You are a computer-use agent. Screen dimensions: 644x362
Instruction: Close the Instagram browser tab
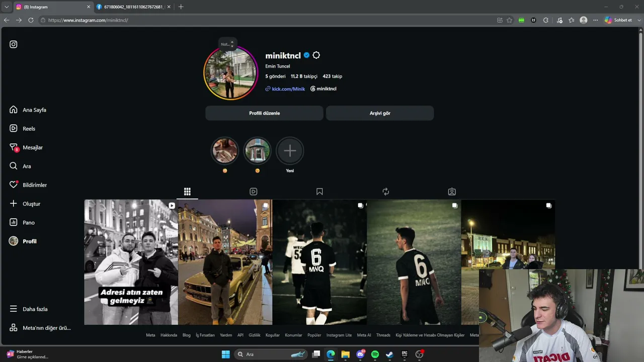[89, 7]
